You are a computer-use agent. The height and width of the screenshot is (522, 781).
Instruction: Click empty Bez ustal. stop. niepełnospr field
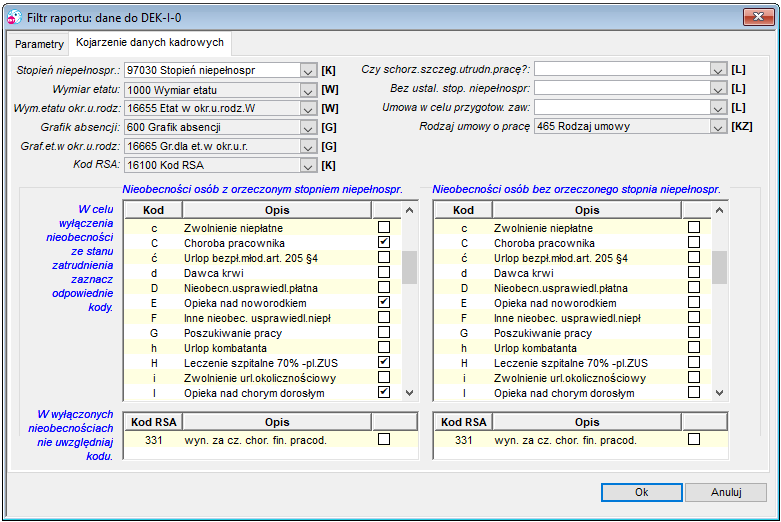coord(622,89)
